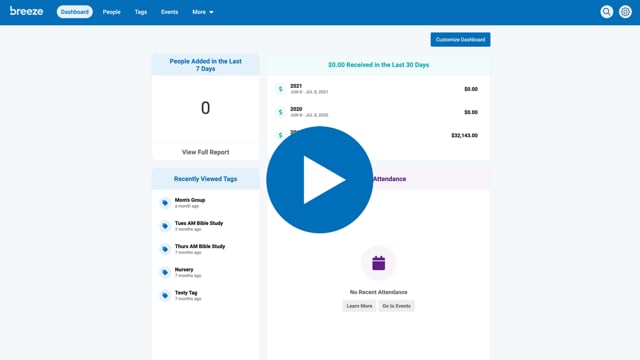Click the No Recent Attendance text
The width and height of the screenshot is (640, 360).
pyautogui.click(x=378, y=292)
